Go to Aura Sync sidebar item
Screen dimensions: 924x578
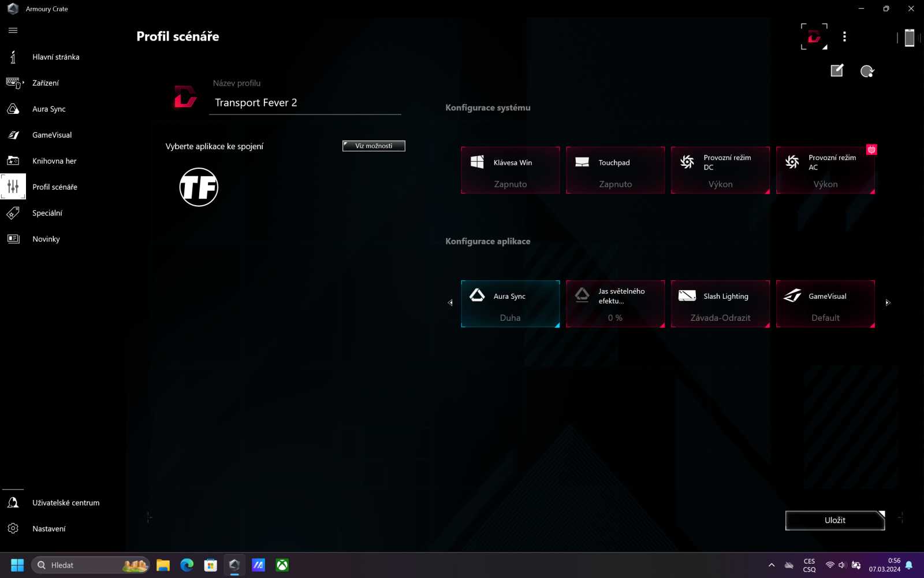pyautogui.click(x=49, y=109)
